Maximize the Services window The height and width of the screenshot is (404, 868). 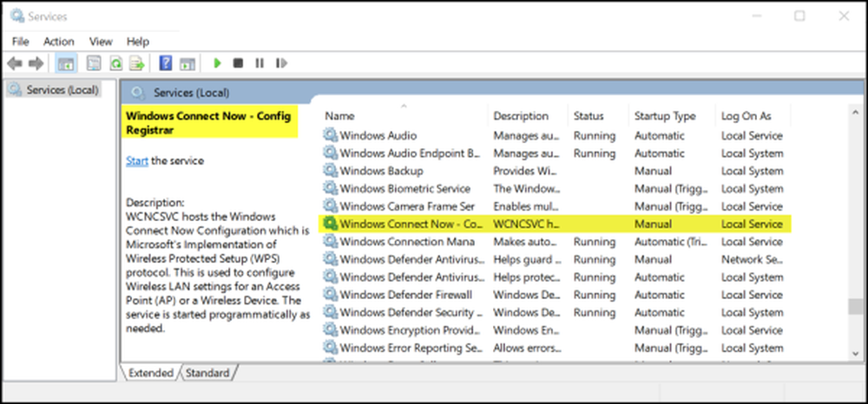pos(799,16)
